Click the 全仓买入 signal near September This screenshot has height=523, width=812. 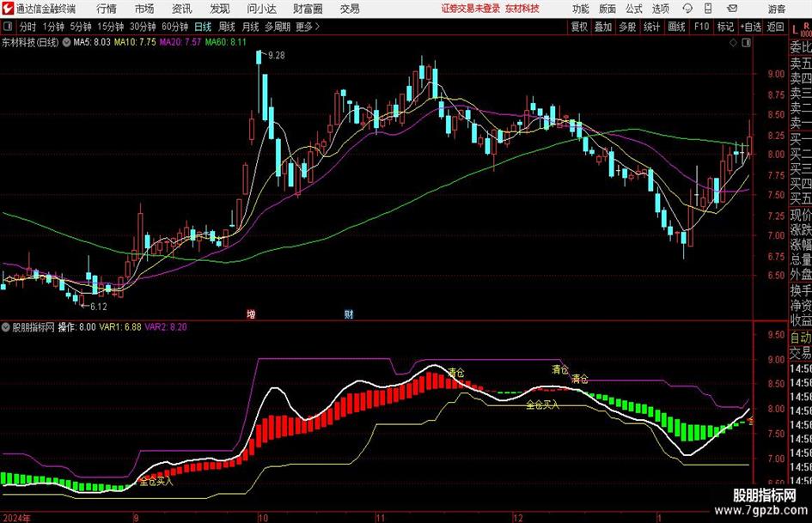pyautogui.click(x=156, y=482)
